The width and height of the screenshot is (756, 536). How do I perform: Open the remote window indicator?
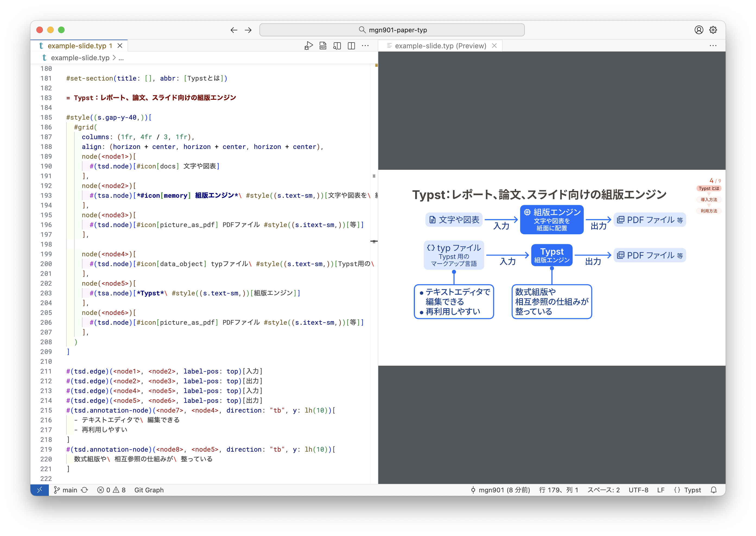coord(39,490)
